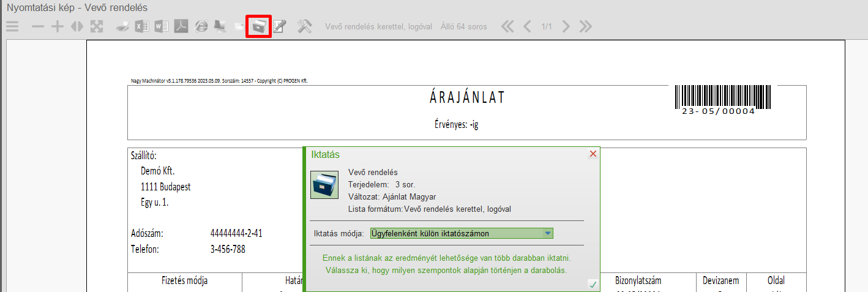Click the format label 'Vevő rendelés kerettel, logóval'
Screen dimensions: 868x292
[379, 27]
